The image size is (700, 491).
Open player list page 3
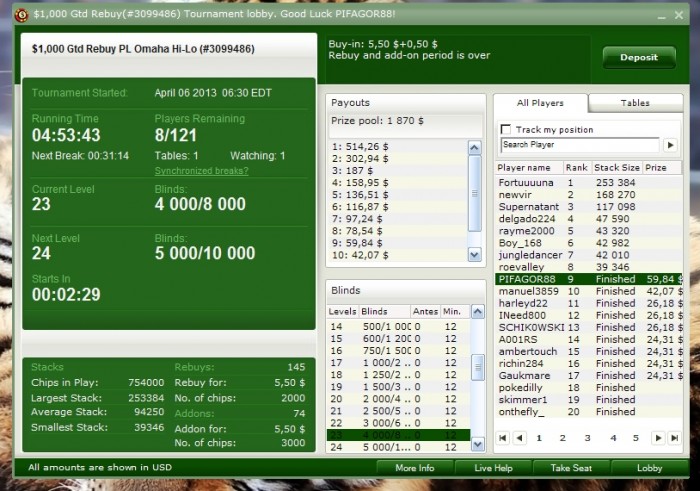(588, 438)
